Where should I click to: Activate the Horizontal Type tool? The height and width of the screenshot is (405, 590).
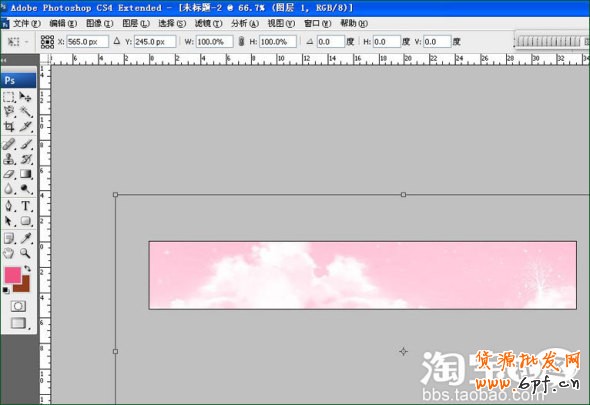(26, 206)
